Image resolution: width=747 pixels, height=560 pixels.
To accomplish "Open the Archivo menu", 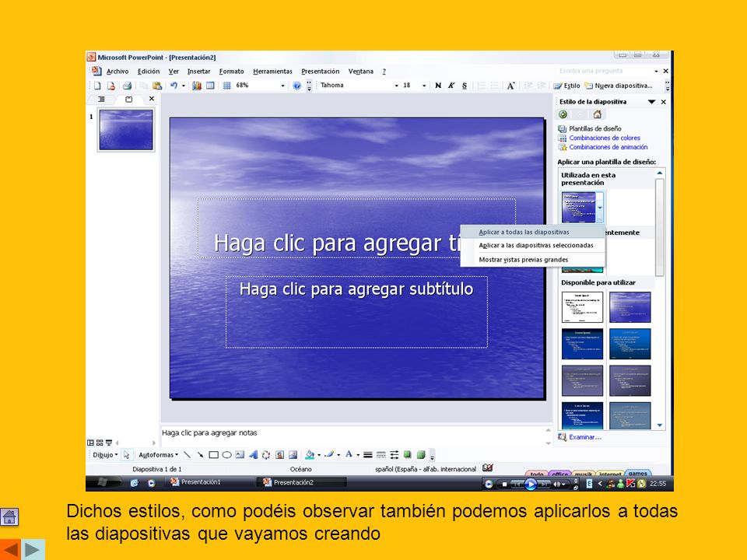I will pyautogui.click(x=117, y=72).
